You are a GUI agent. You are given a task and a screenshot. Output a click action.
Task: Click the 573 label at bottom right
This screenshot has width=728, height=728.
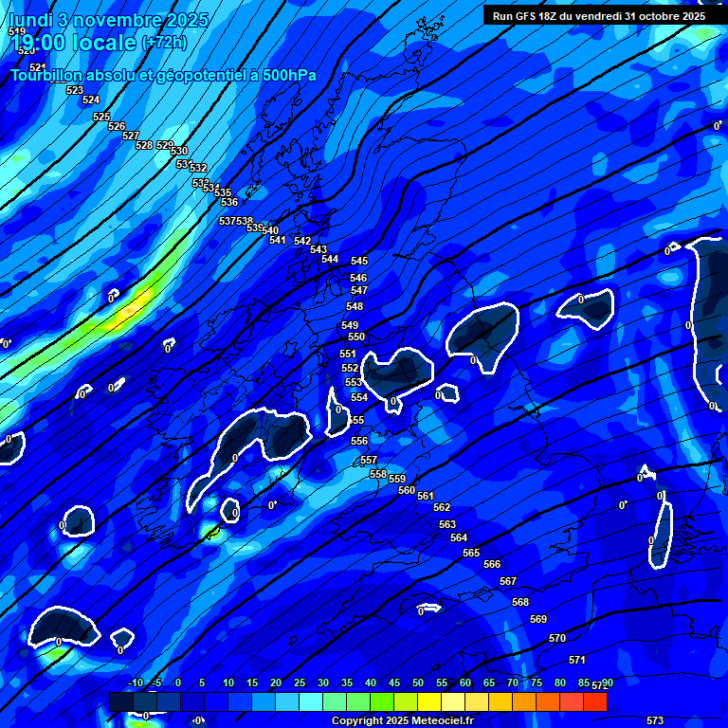coord(654,721)
